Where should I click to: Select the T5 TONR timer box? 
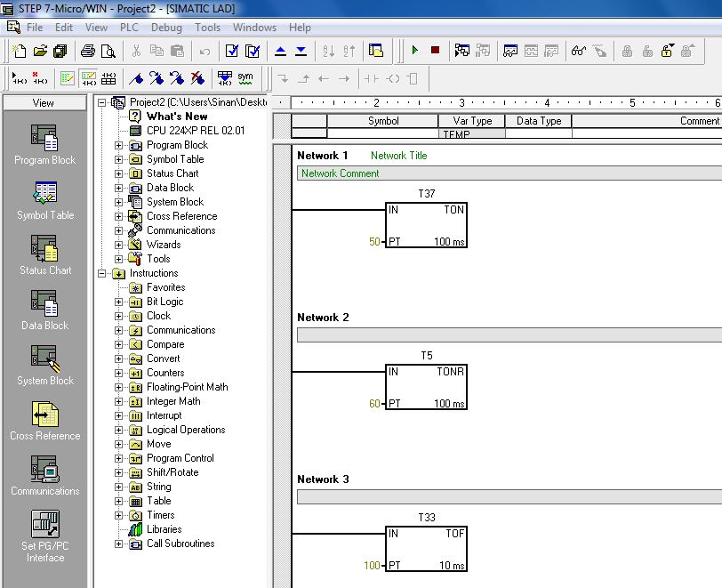427,387
